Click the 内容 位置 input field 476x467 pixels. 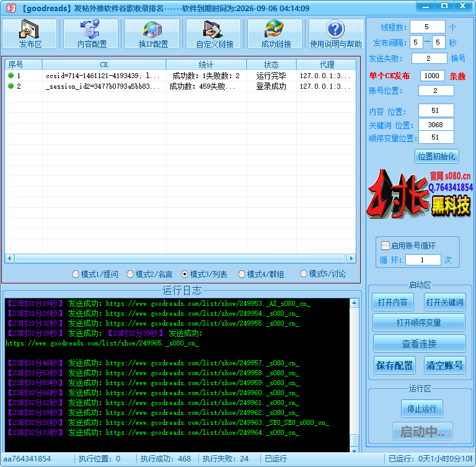coord(436,110)
